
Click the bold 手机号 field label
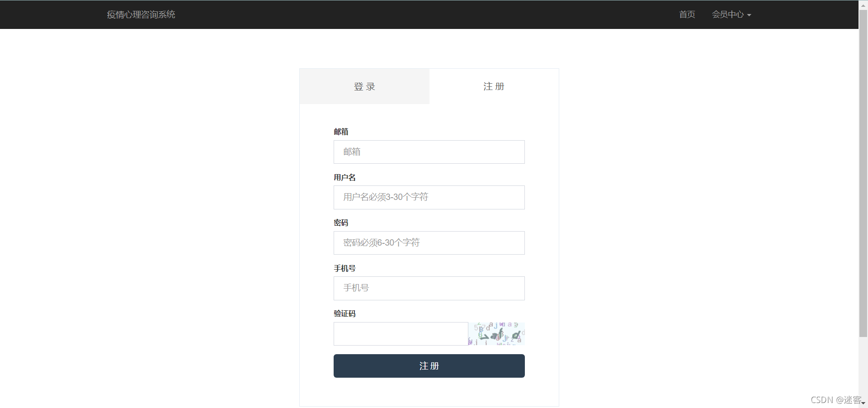(344, 268)
